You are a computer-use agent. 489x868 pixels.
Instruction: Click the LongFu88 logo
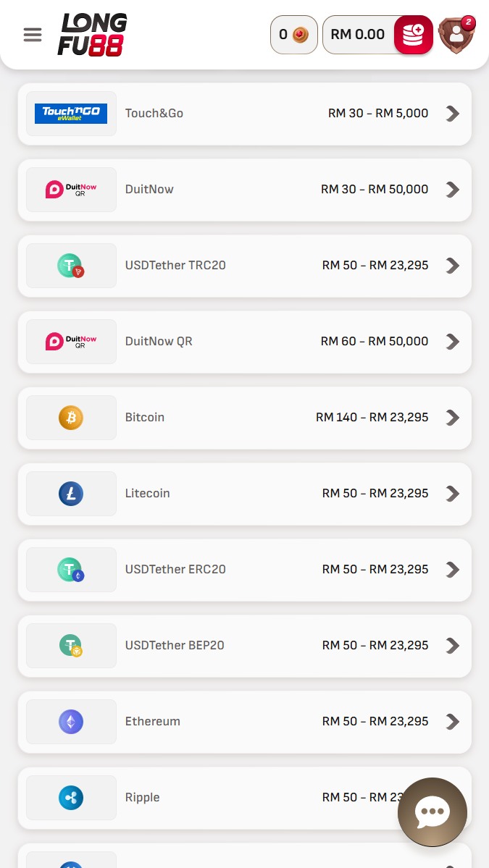[x=92, y=35]
